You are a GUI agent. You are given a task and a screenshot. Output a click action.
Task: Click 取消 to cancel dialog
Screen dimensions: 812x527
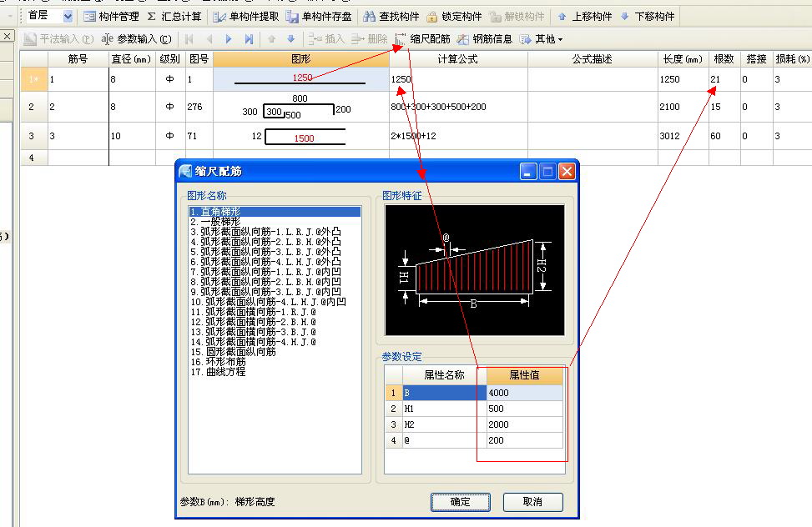[532, 502]
